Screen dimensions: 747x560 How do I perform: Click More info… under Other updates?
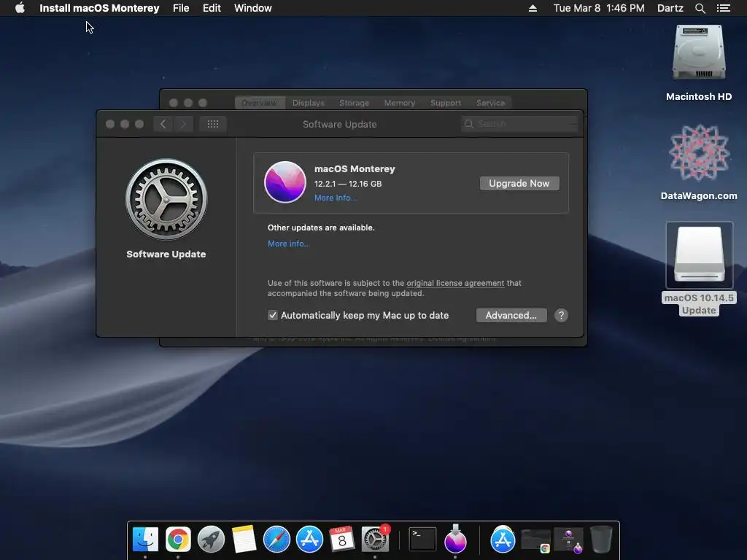click(288, 244)
